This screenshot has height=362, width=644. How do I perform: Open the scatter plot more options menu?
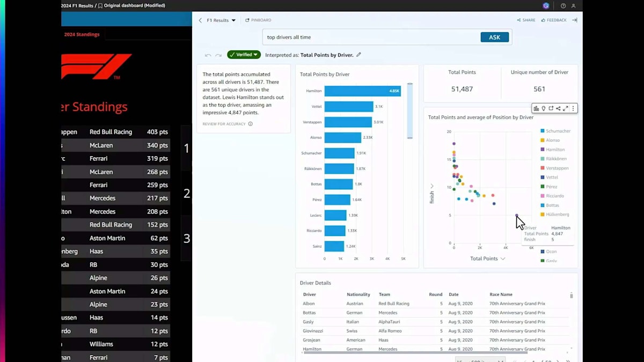click(573, 108)
